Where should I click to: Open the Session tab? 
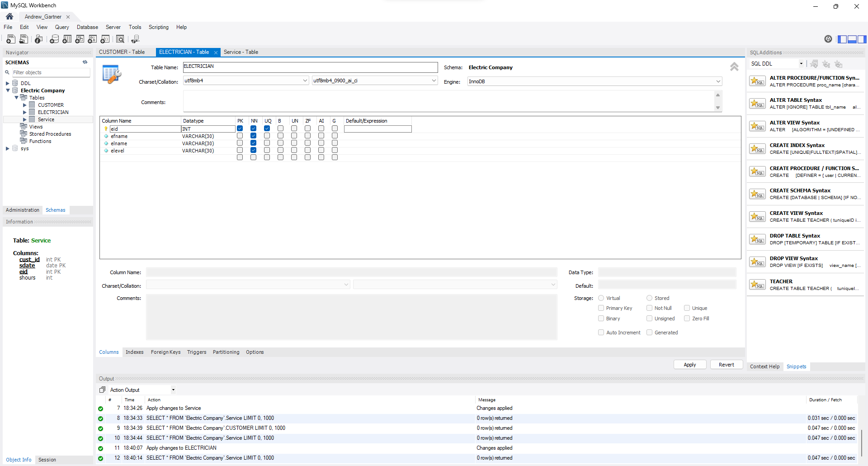[x=47, y=460]
